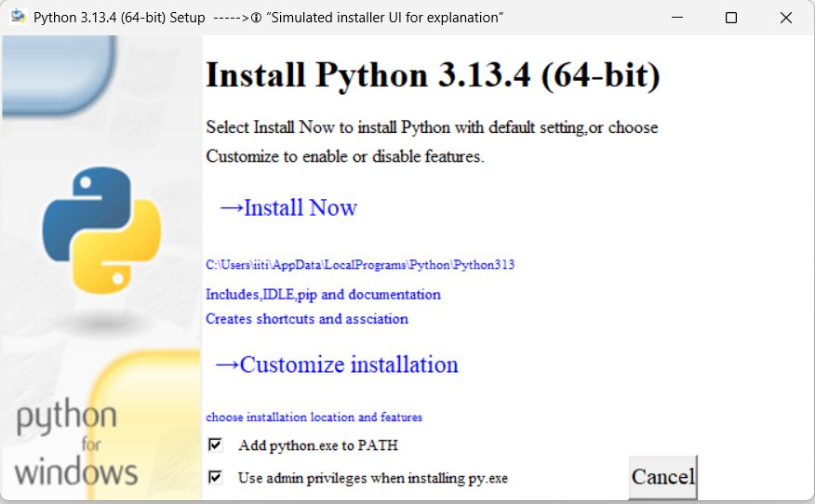
Task: Click 'Creates shortcuts and assciation' text
Action: click(x=307, y=319)
